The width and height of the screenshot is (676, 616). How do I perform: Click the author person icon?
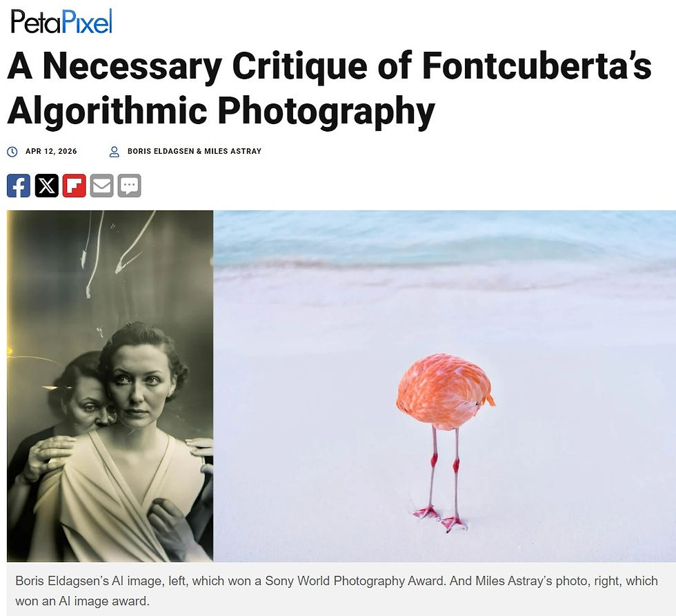tap(115, 152)
